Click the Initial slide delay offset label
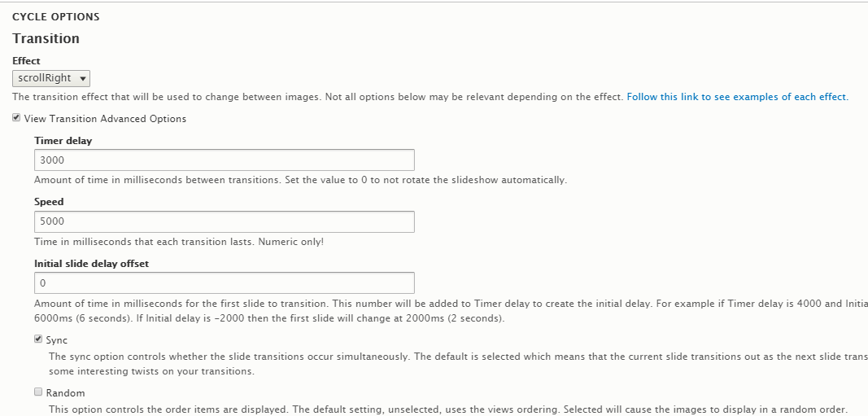 [91, 264]
